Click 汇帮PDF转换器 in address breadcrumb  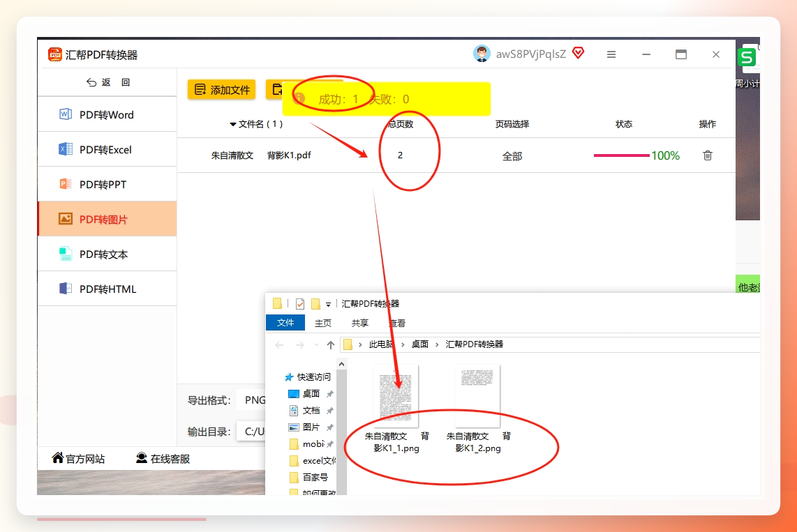click(x=475, y=344)
